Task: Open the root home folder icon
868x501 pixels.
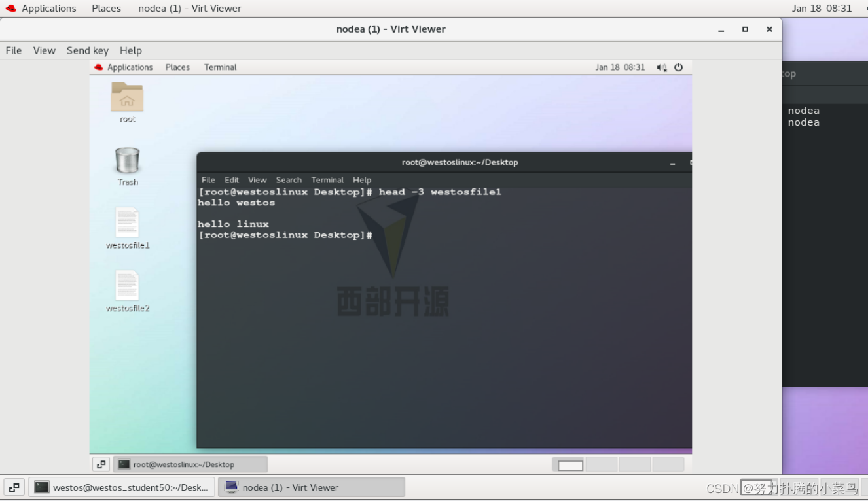Action: coord(127,97)
